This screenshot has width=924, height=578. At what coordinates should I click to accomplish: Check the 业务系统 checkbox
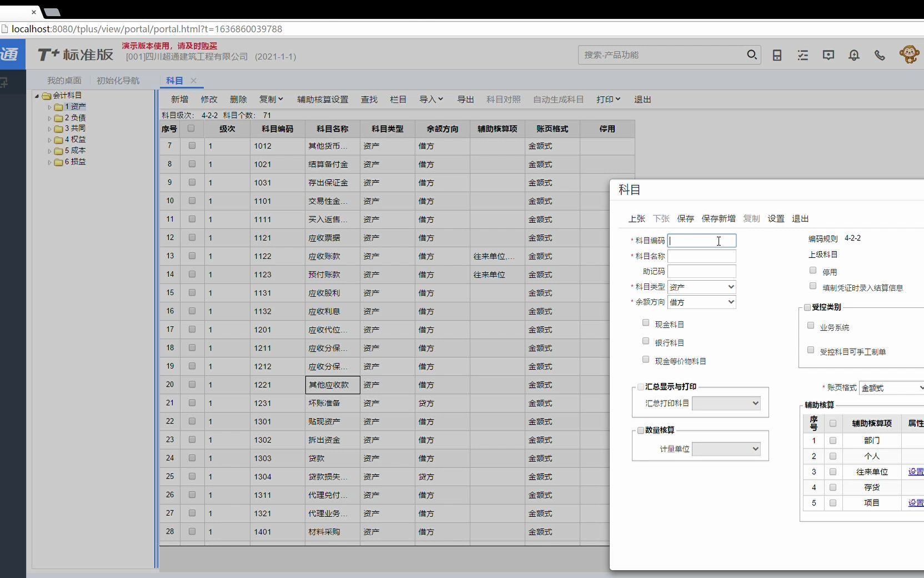pos(811,326)
